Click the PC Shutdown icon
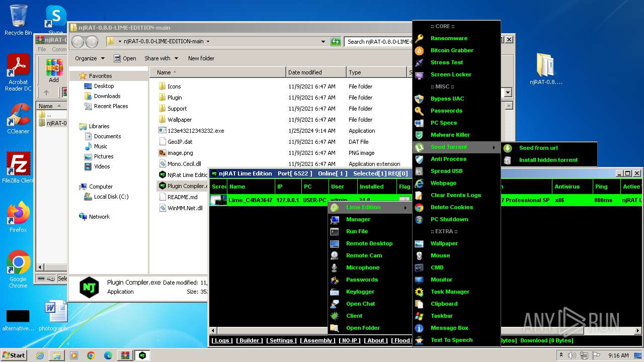Image resolution: width=644 pixels, height=362 pixels. point(419,219)
